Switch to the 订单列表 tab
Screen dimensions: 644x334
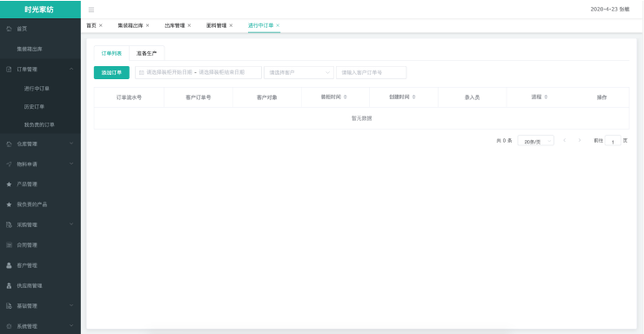(111, 53)
